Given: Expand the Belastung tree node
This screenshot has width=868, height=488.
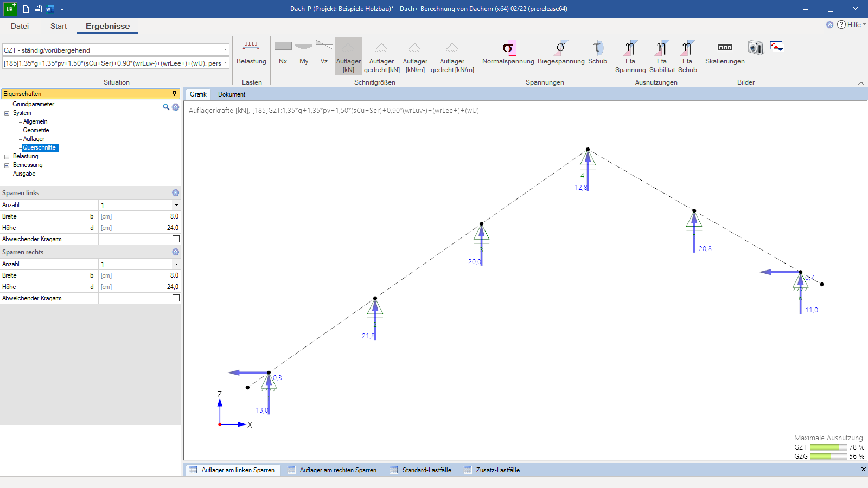Looking at the screenshot, I should pyautogui.click(x=7, y=157).
